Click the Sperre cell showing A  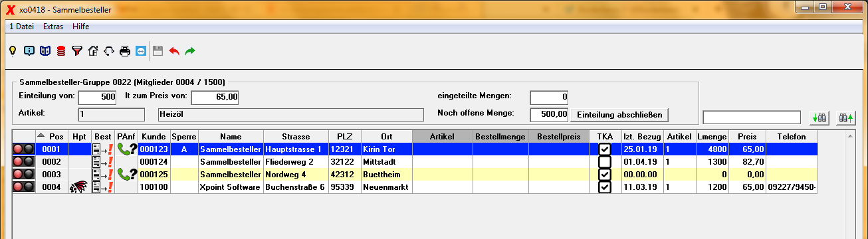184,149
